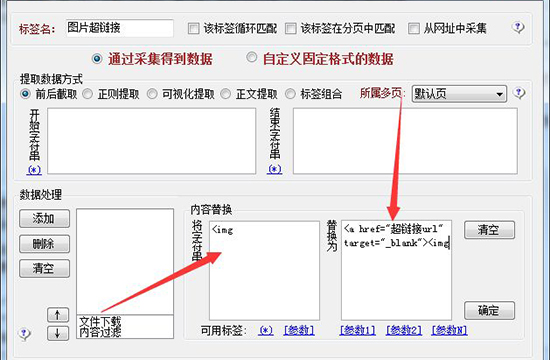Image resolution: width=550 pixels, height=360 pixels.
Task: Click help icon beside the move-down arrow
Action: click(25, 333)
